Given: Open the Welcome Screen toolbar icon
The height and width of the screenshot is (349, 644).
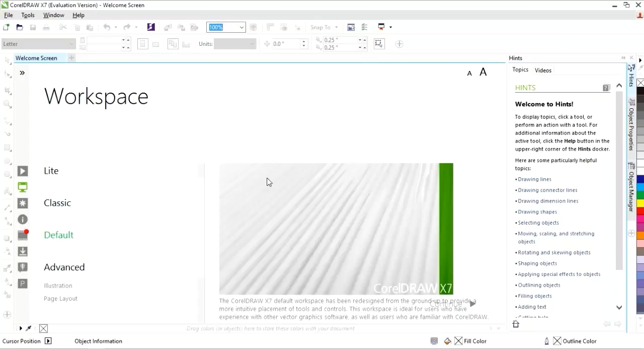Looking at the screenshot, I should [x=351, y=27].
